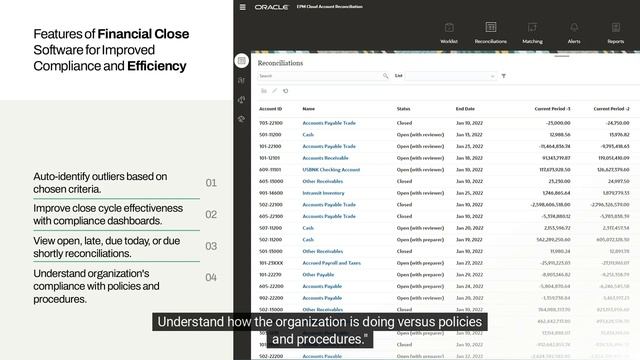Viewport: 640px width, 360px height.
Task: Select account ID 609-11101
Action: (x=270, y=170)
